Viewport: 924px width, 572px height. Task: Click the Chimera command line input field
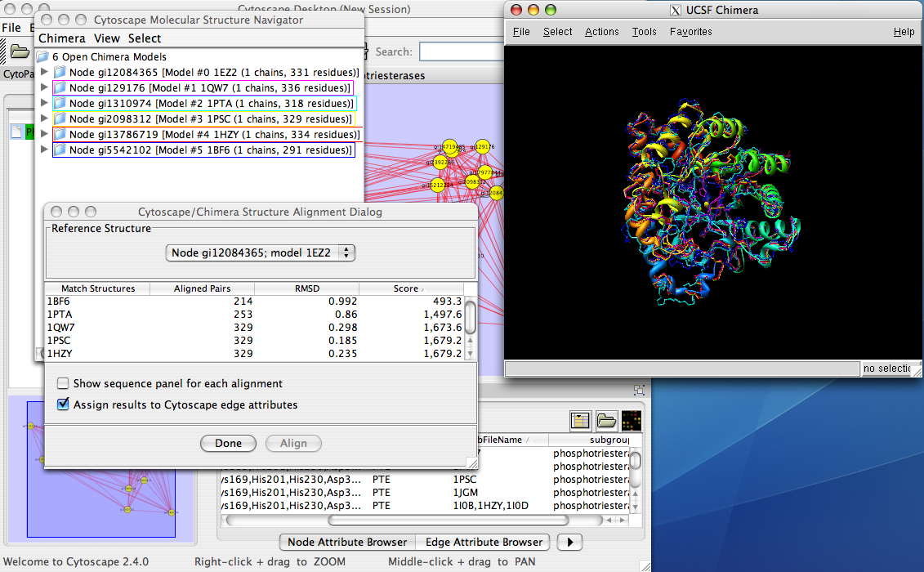pos(682,369)
